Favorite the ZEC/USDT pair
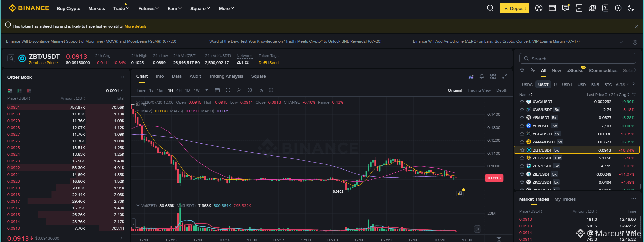The image size is (644, 242). coord(522,158)
